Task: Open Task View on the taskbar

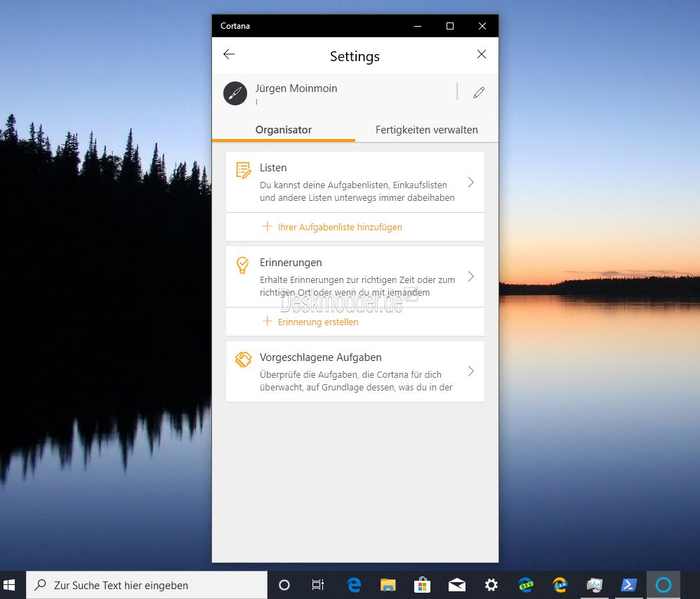Action: point(318,585)
